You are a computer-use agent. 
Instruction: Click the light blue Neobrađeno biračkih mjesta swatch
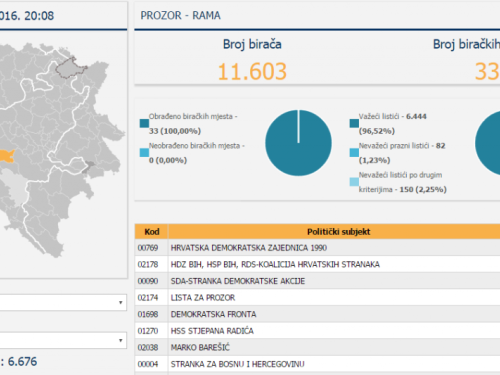pyautogui.click(x=144, y=153)
